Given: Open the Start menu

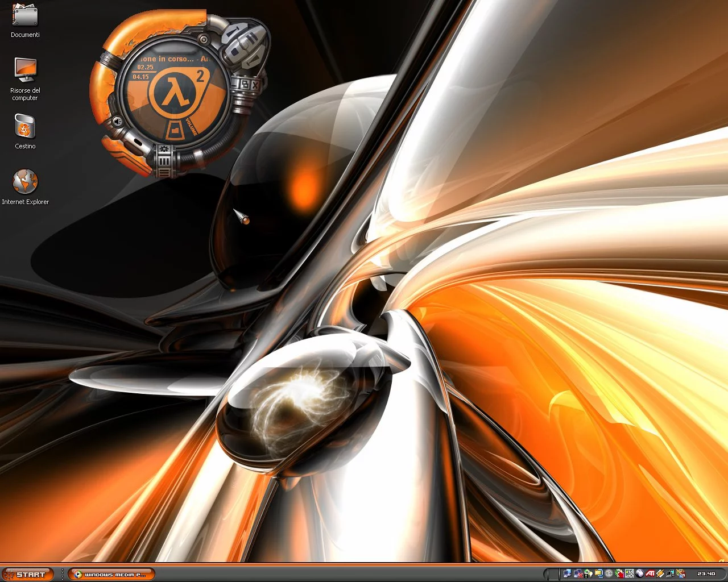Looking at the screenshot, I should click(28, 574).
